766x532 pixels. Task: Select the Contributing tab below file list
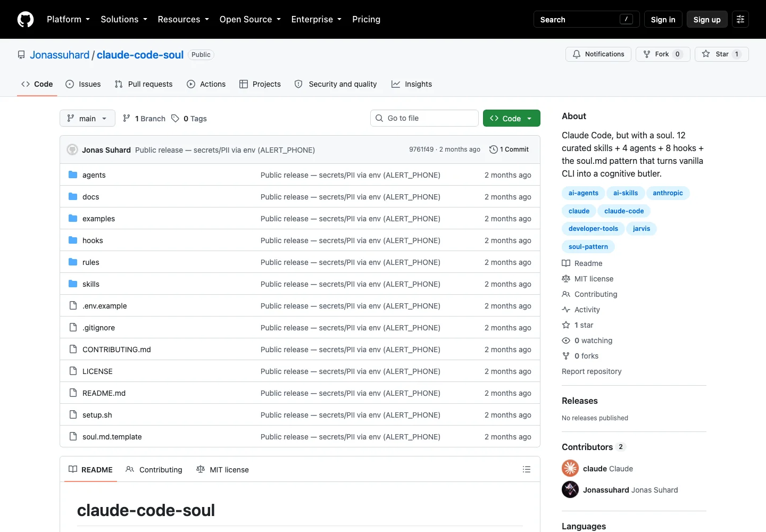click(154, 469)
